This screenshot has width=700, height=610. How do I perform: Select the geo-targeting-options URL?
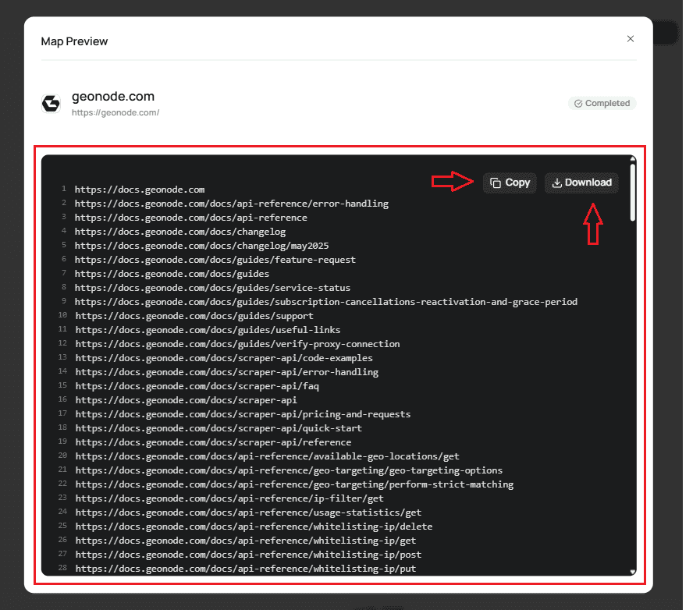click(x=289, y=471)
